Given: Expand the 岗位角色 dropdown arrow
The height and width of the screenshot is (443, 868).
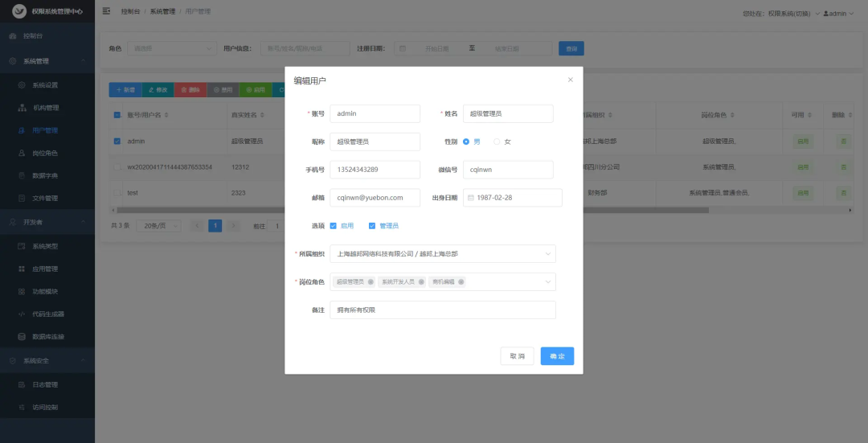Looking at the screenshot, I should click(x=548, y=282).
